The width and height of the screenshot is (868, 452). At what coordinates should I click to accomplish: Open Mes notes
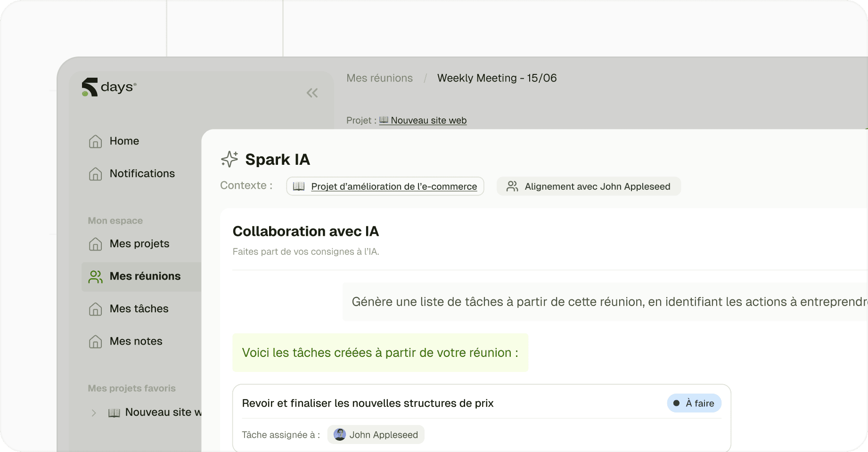[x=136, y=341]
